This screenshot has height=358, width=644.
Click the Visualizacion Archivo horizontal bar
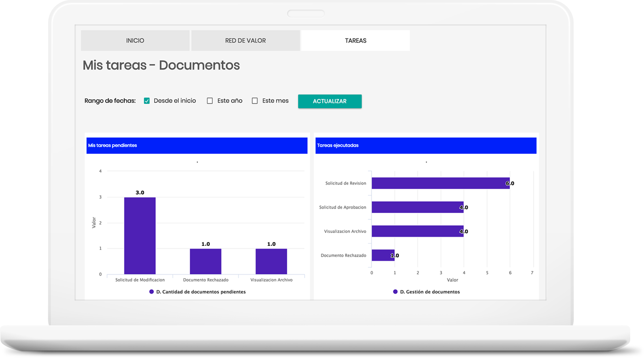coord(417,231)
